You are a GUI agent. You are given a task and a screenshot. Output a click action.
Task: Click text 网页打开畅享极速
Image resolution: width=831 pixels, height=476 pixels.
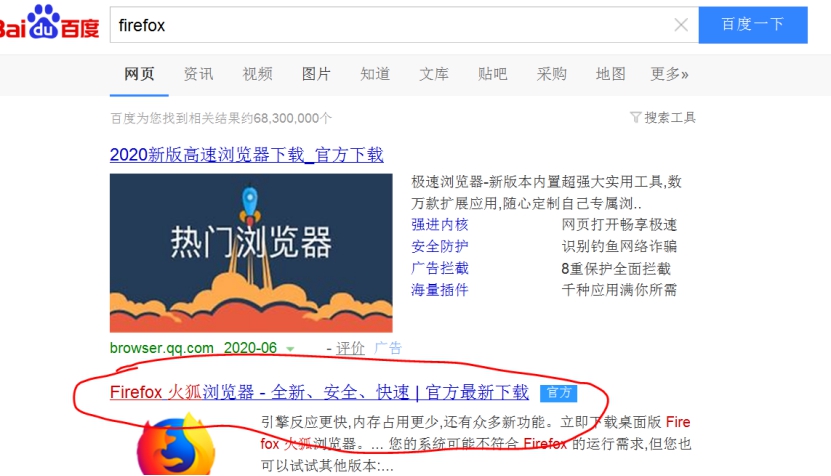[619, 225]
